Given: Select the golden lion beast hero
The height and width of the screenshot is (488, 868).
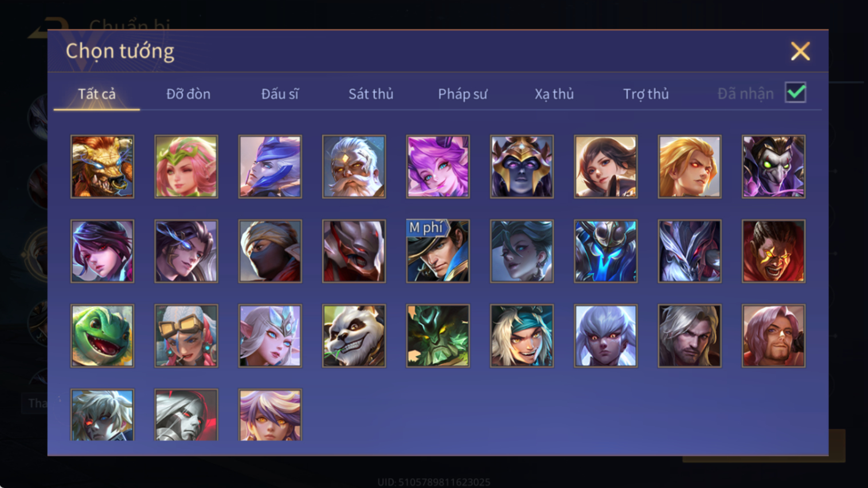Looking at the screenshot, I should click(102, 167).
